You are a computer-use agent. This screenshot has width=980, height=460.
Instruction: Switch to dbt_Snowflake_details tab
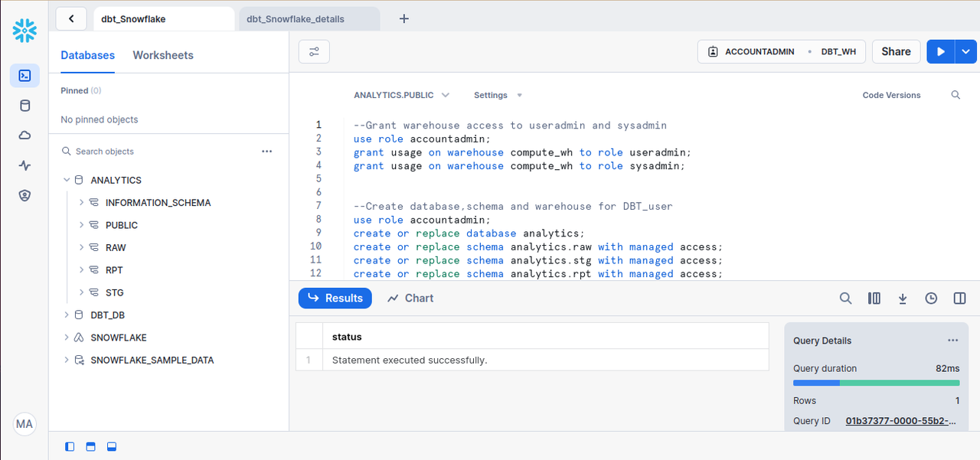click(x=309, y=18)
